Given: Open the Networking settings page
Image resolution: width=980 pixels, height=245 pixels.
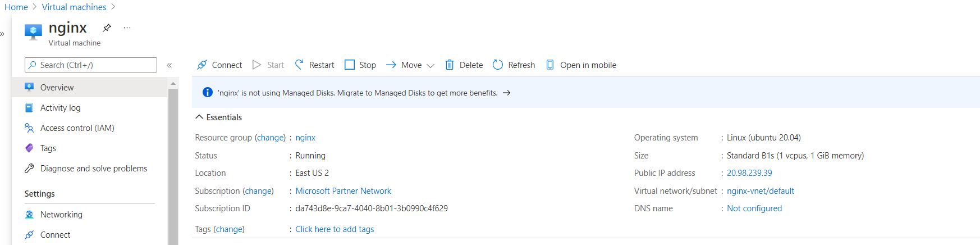Looking at the screenshot, I should 61,215.
